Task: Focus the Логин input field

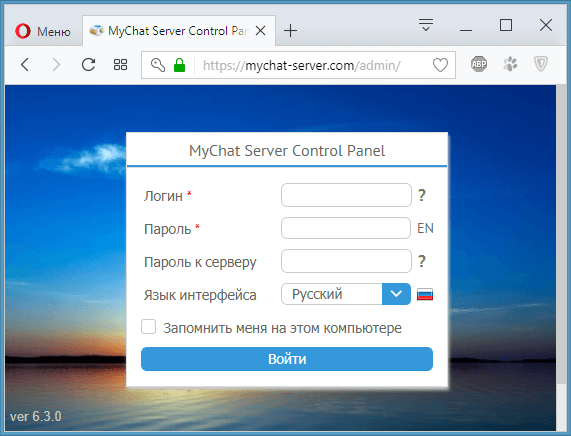Action: point(346,195)
